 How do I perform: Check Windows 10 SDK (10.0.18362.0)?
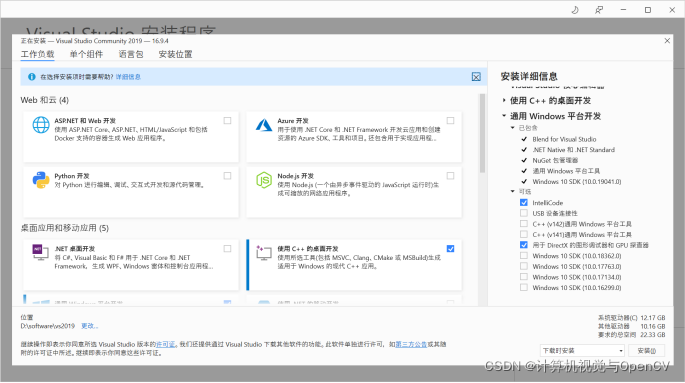point(524,255)
